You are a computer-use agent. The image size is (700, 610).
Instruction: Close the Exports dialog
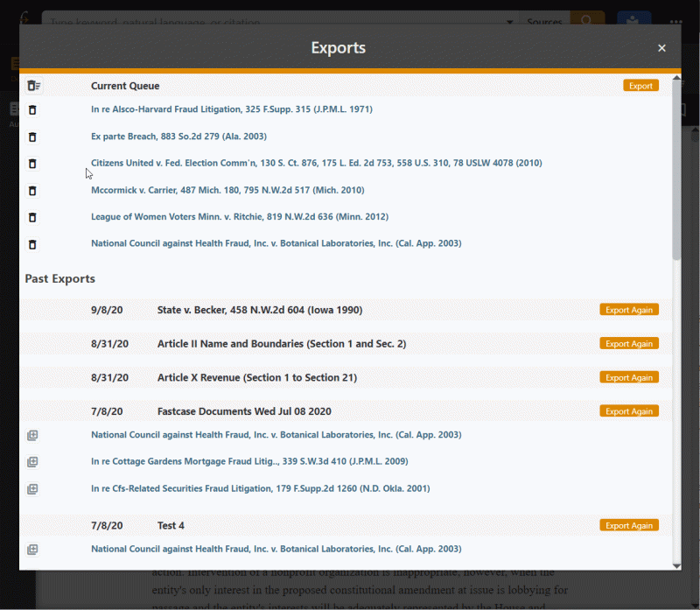(661, 48)
